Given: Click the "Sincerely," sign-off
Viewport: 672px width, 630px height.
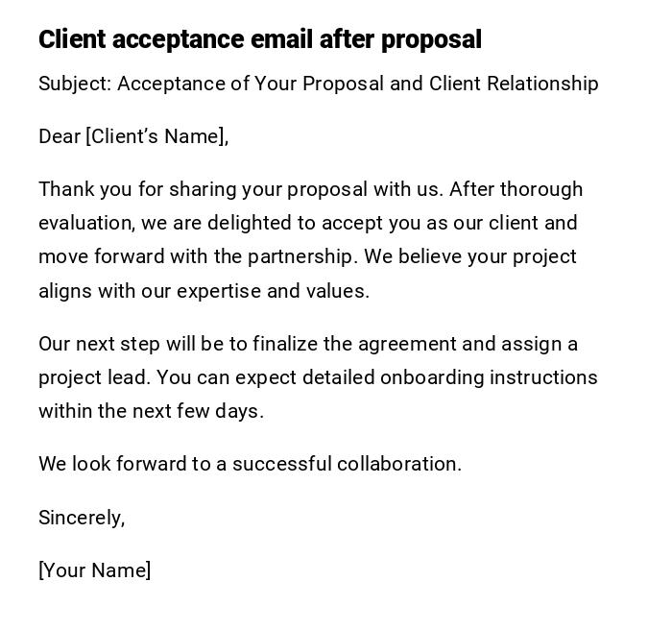Looking at the screenshot, I should click(x=82, y=518).
